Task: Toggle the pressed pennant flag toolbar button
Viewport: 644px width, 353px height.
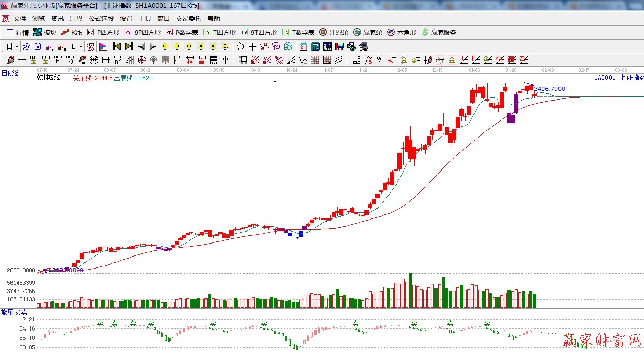Action: pyautogui.click(x=103, y=46)
